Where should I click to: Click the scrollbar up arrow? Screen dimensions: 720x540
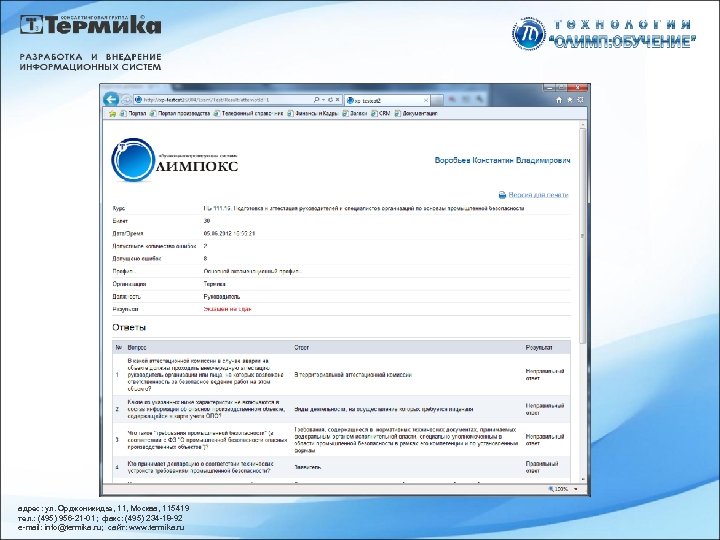tap(582, 124)
